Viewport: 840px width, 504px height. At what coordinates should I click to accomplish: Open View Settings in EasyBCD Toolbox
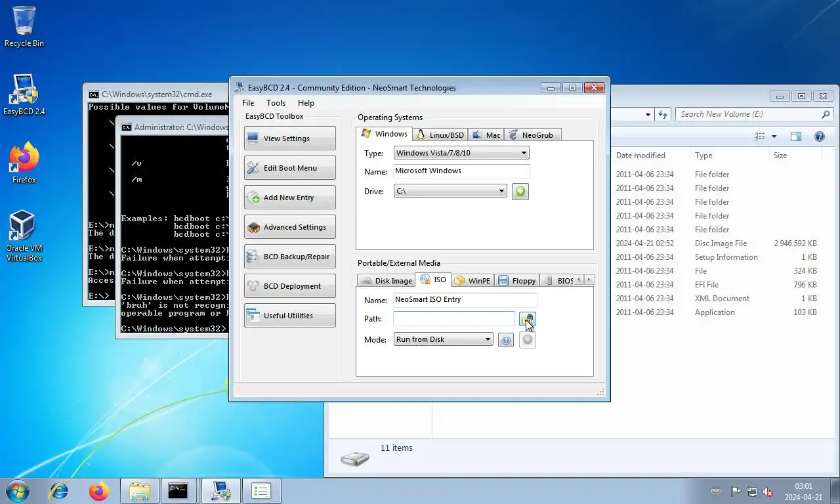point(289,138)
